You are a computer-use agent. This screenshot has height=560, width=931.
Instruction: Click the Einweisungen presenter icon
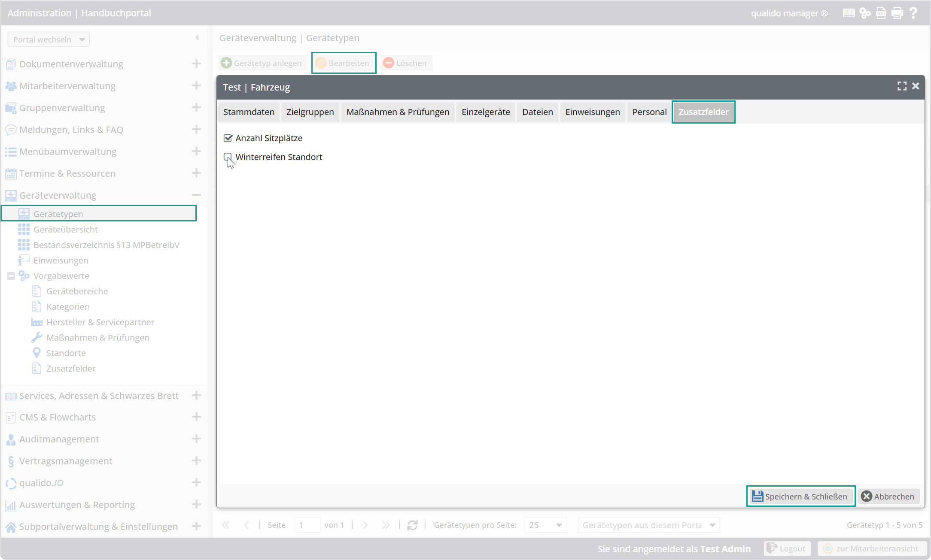click(24, 260)
